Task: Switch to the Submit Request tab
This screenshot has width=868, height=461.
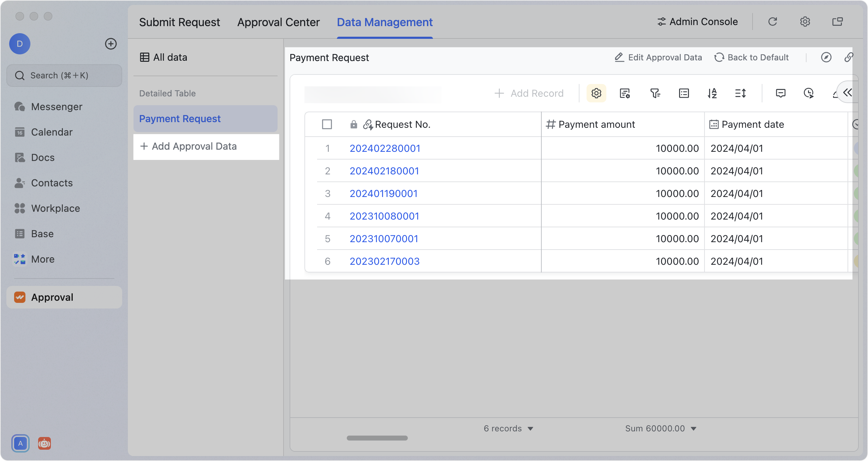Action: coord(179,22)
